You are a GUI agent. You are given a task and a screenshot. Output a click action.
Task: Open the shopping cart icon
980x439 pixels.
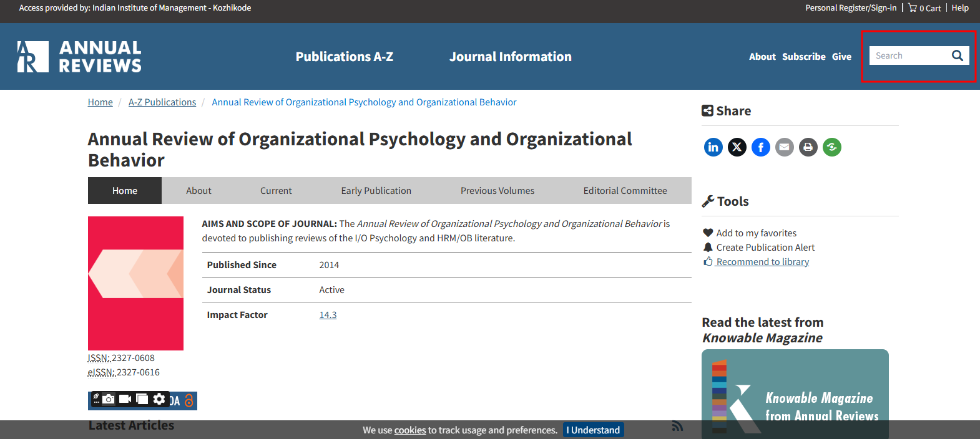tap(913, 8)
